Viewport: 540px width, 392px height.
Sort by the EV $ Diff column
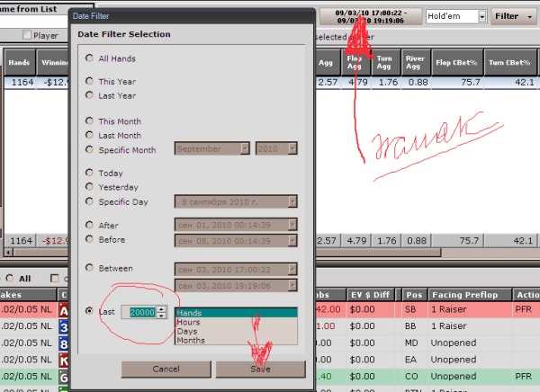[x=371, y=295]
